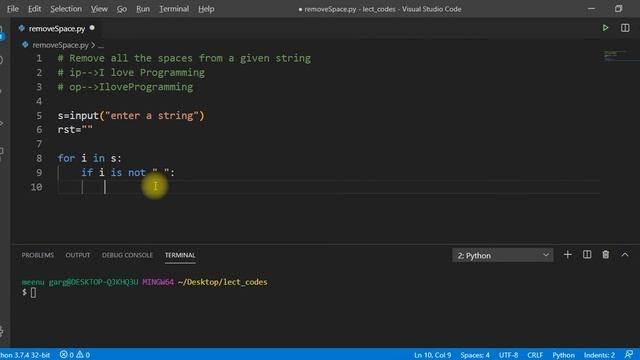This screenshot has width=640, height=360.
Task: Kill terminal using the trash icon
Action: (606, 255)
